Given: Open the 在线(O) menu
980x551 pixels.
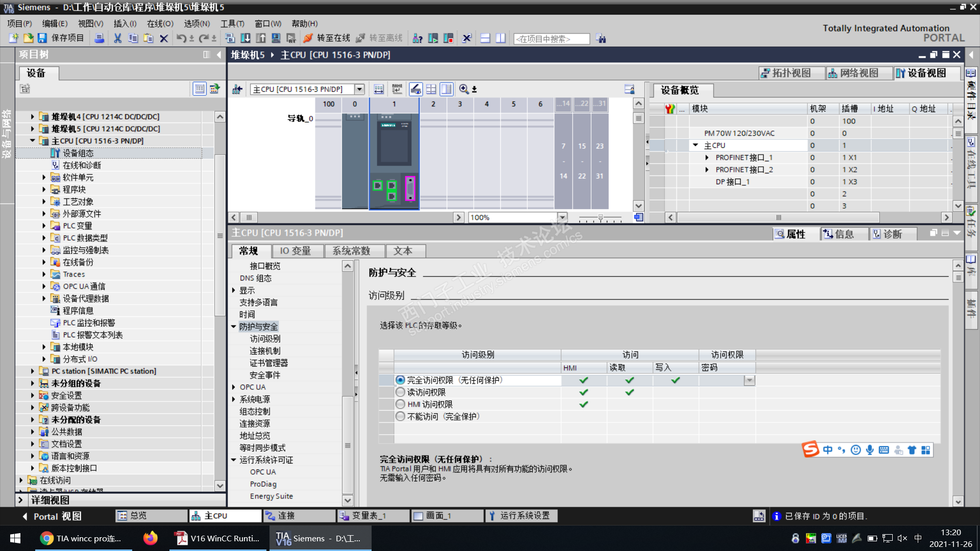Looking at the screenshot, I should point(160,23).
